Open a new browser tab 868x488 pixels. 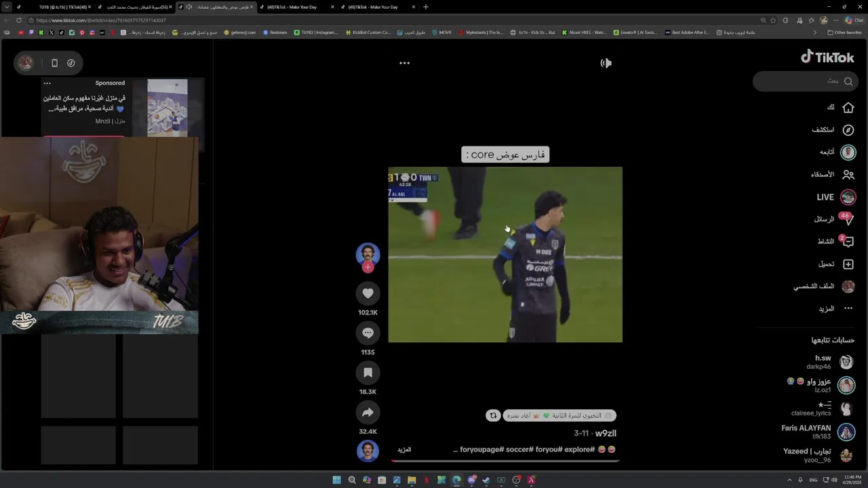pos(426,7)
